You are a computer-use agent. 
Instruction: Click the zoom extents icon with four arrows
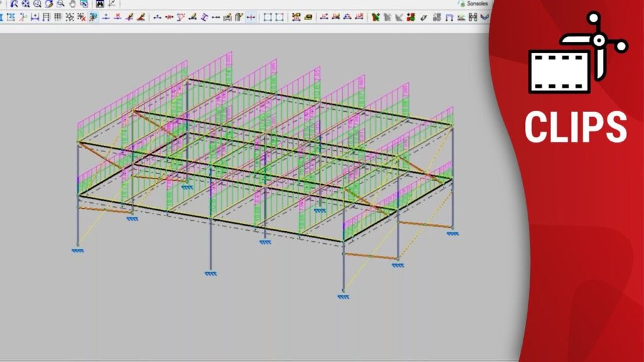26,4
